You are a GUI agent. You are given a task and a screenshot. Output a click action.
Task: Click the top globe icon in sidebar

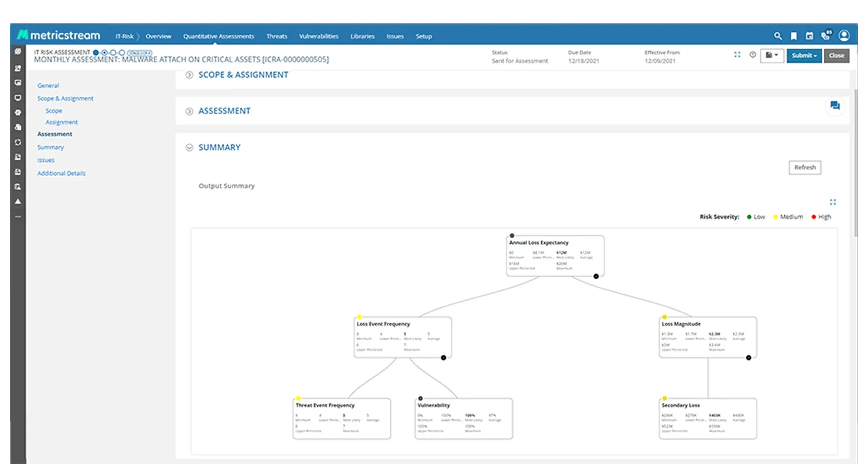tap(18, 51)
